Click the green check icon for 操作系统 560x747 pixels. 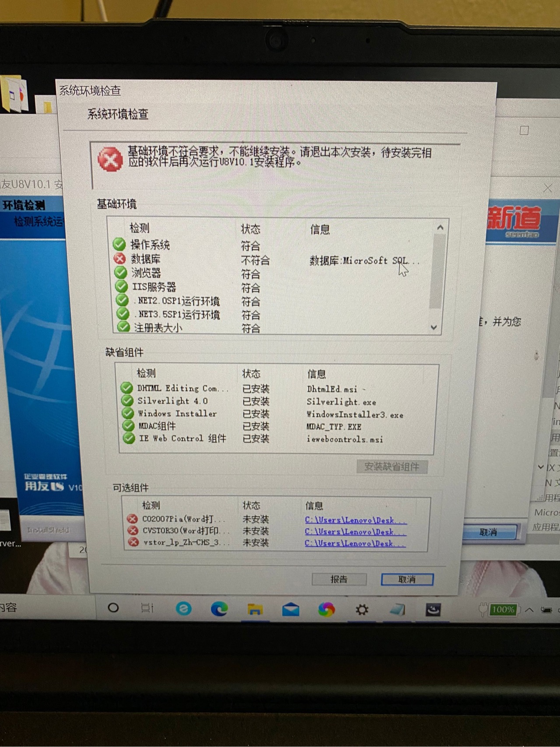pos(119,244)
